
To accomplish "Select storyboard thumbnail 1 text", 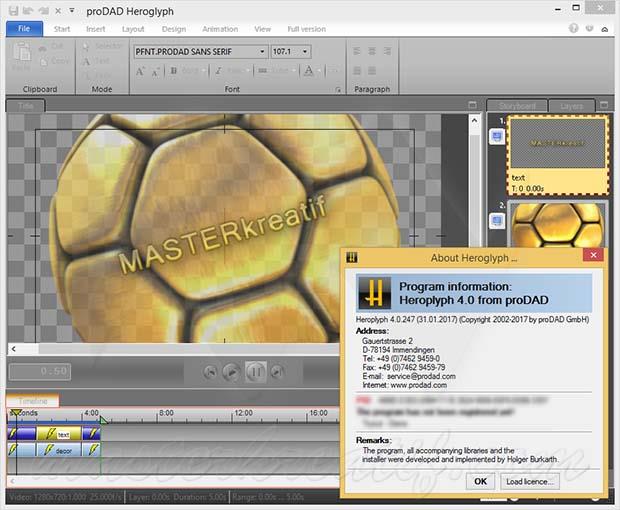I will (x=558, y=155).
